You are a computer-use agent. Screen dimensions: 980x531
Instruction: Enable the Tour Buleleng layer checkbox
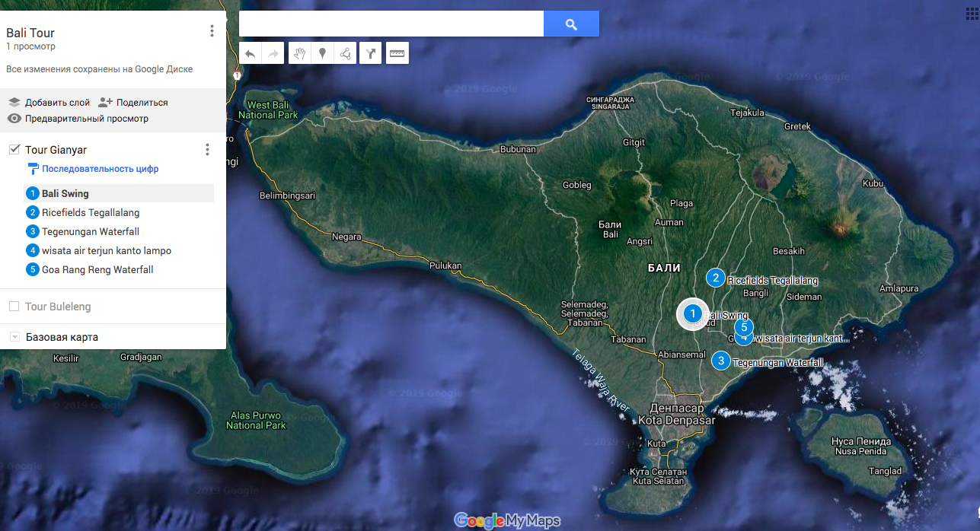[x=14, y=307]
